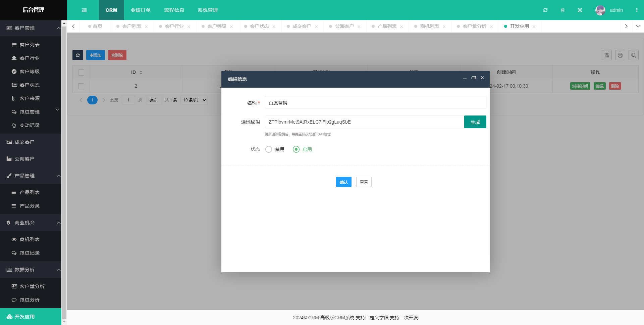Viewport: 644px width, 325px height.
Task: Click the green 编辑 row button
Action: [599, 86]
